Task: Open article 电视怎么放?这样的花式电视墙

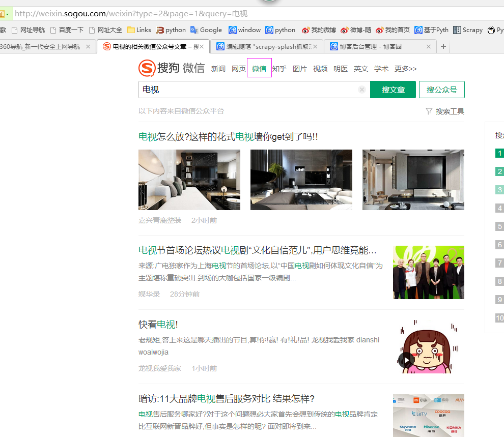Action: click(x=228, y=137)
